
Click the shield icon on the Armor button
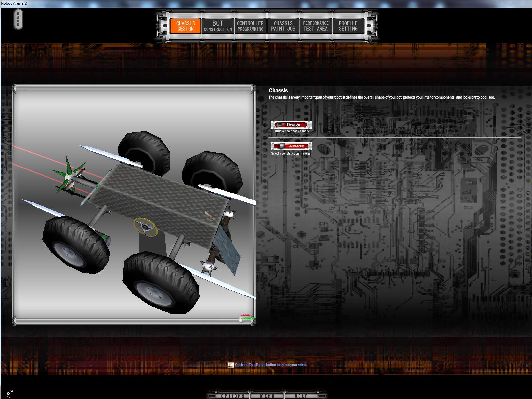282,146
